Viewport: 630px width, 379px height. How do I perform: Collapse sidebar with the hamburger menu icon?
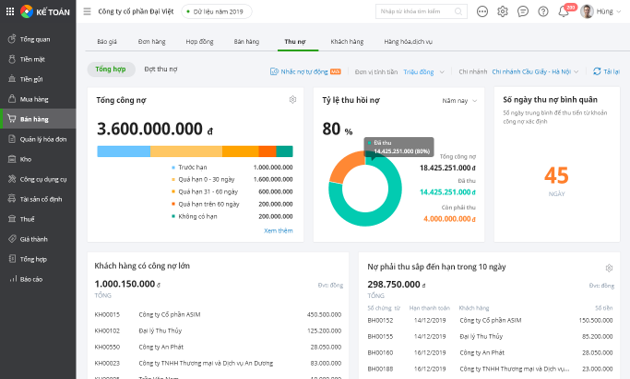pyautogui.click(x=87, y=11)
